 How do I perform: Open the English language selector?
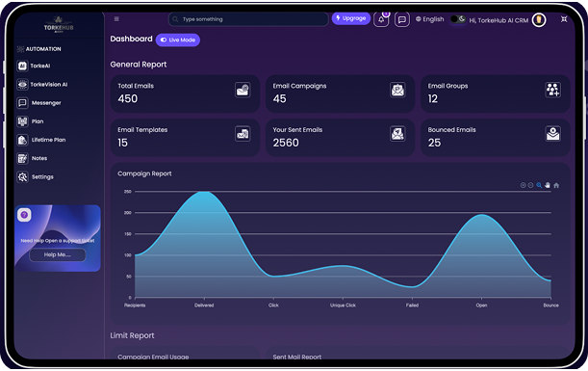[430, 19]
